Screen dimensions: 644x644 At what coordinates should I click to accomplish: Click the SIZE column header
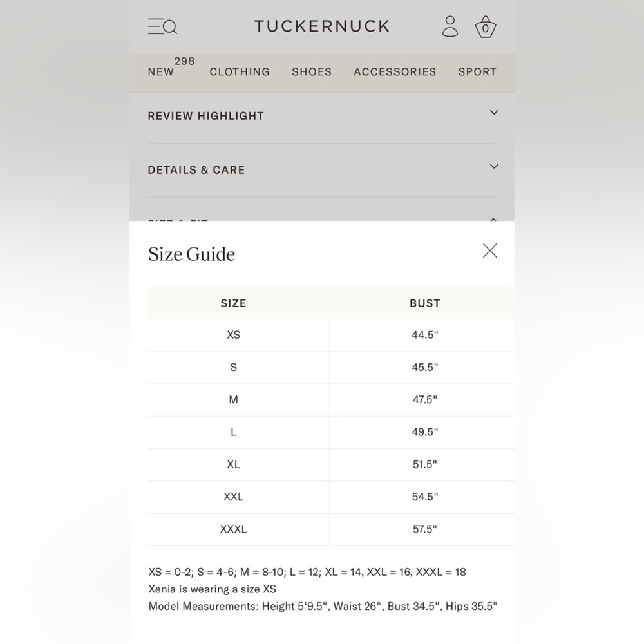tap(233, 303)
